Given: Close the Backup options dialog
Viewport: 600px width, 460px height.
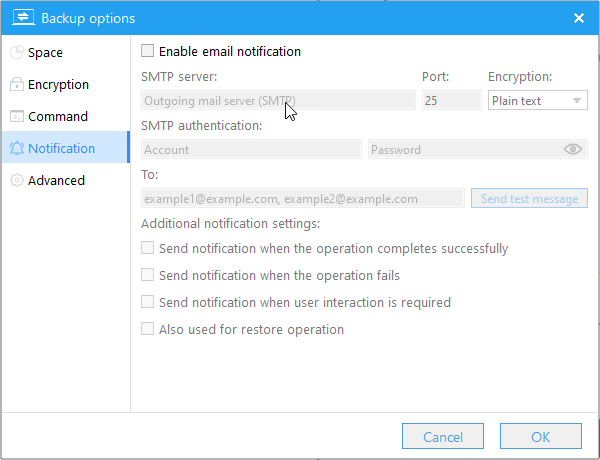Looking at the screenshot, I should (x=578, y=18).
